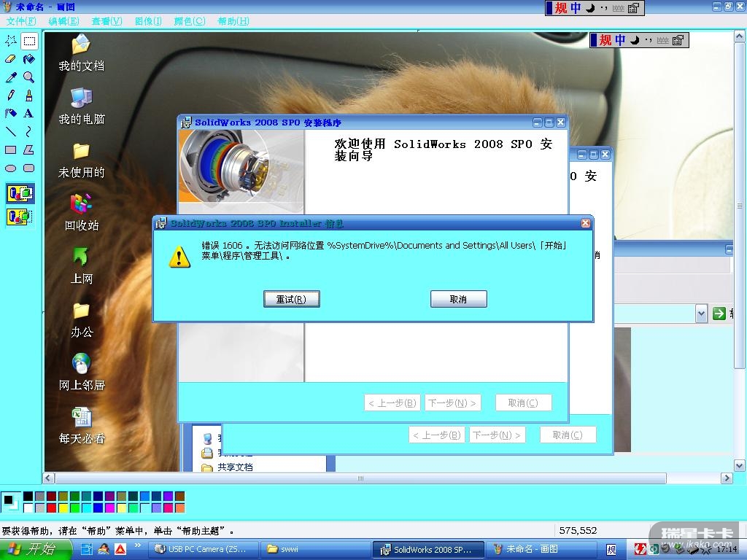Select the Free-Form Select tool
Viewport: 747px width, 560px height.
point(11,41)
